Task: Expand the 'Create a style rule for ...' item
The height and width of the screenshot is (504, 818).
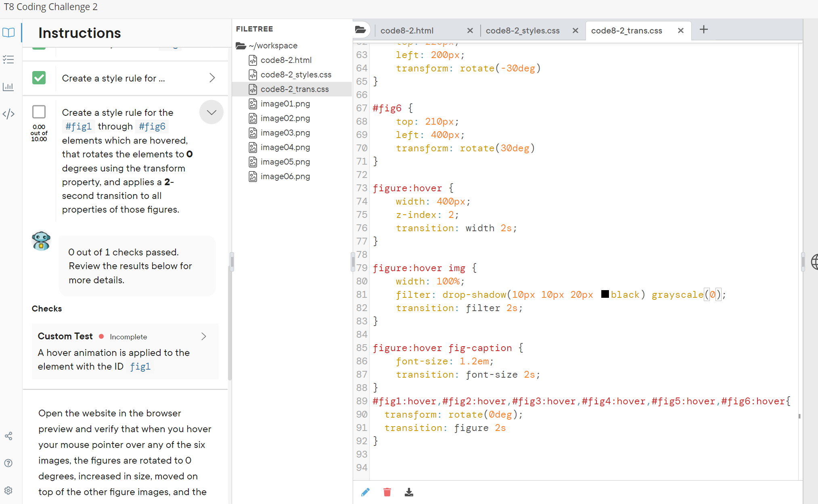Action: tap(212, 78)
